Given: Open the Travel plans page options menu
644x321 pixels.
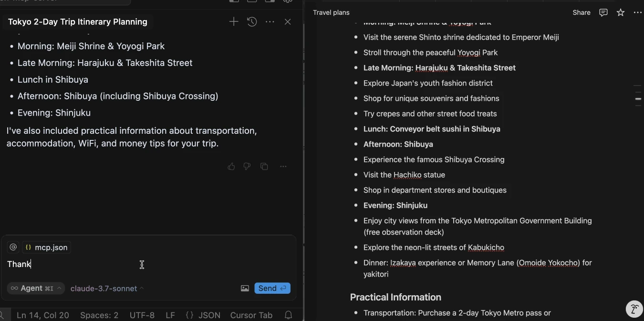Looking at the screenshot, I should click(638, 12).
